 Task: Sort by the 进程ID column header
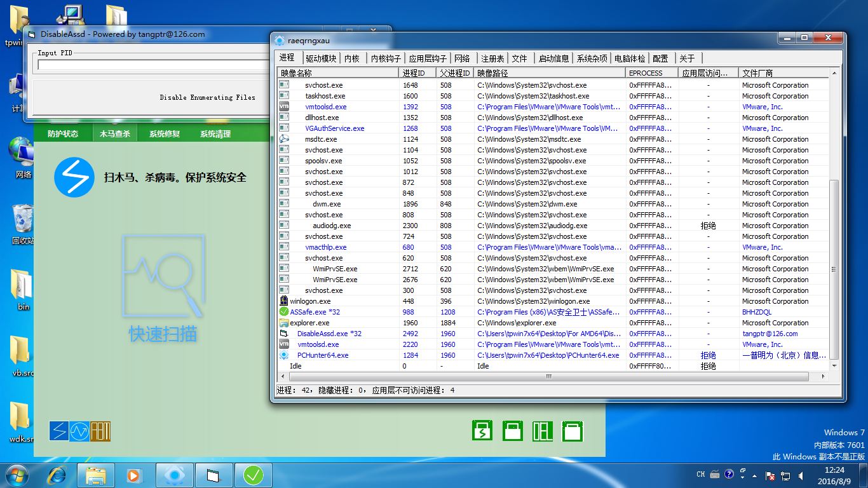click(x=417, y=73)
